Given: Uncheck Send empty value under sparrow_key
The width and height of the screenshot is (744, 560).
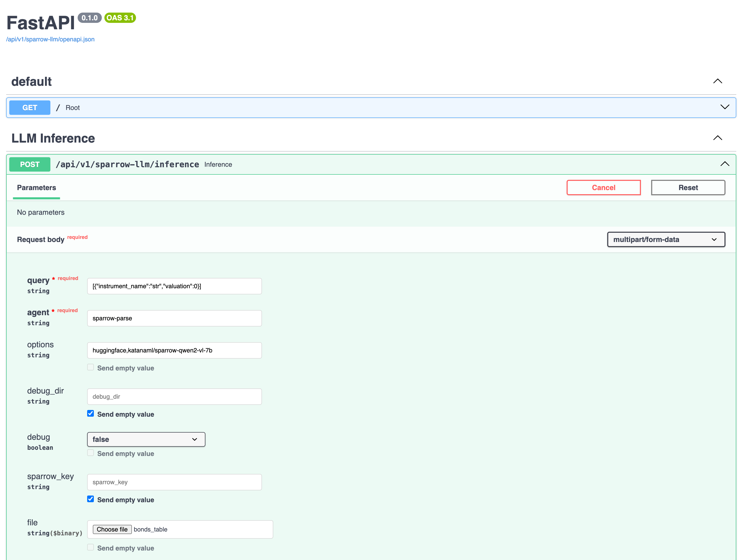Looking at the screenshot, I should coord(90,499).
